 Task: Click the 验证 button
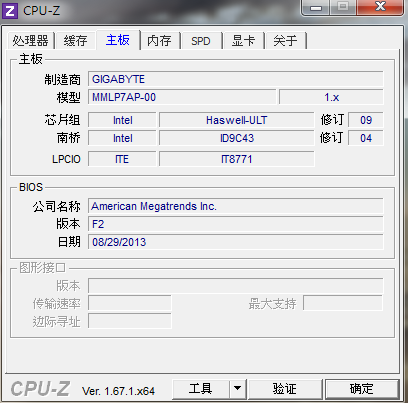tap(285, 389)
